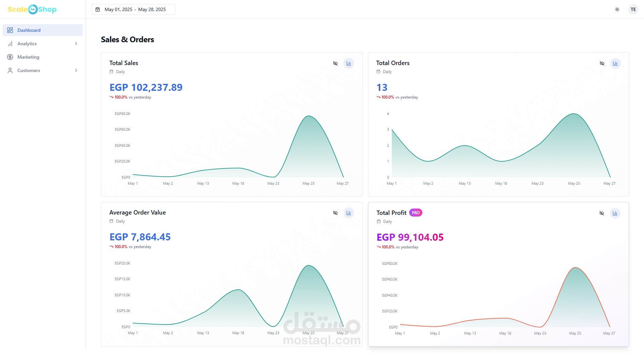
Task: Click the PRO badge on Total Profit
Action: [x=416, y=213]
